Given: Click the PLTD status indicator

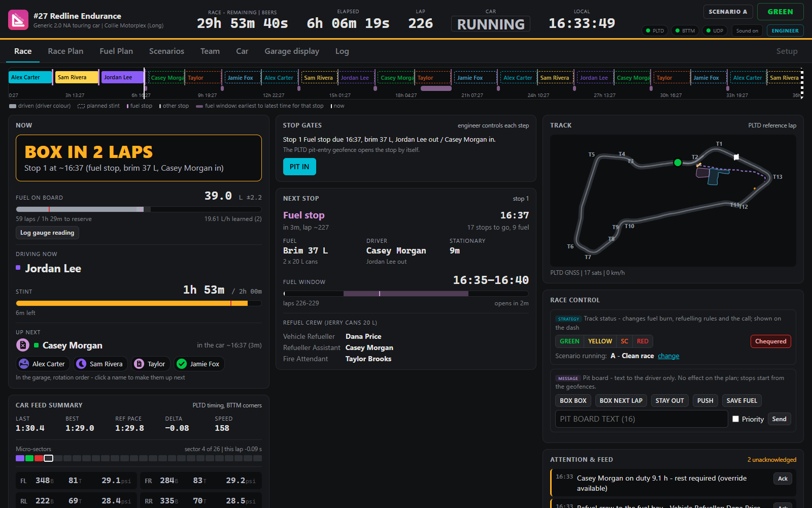Looking at the screenshot, I should (655, 30).
